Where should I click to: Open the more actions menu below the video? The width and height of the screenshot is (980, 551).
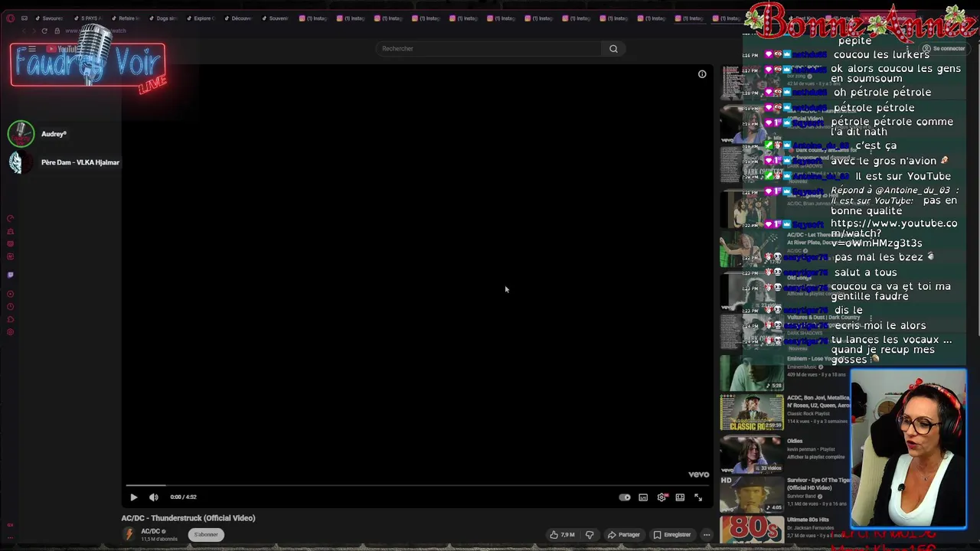(707, 535)
